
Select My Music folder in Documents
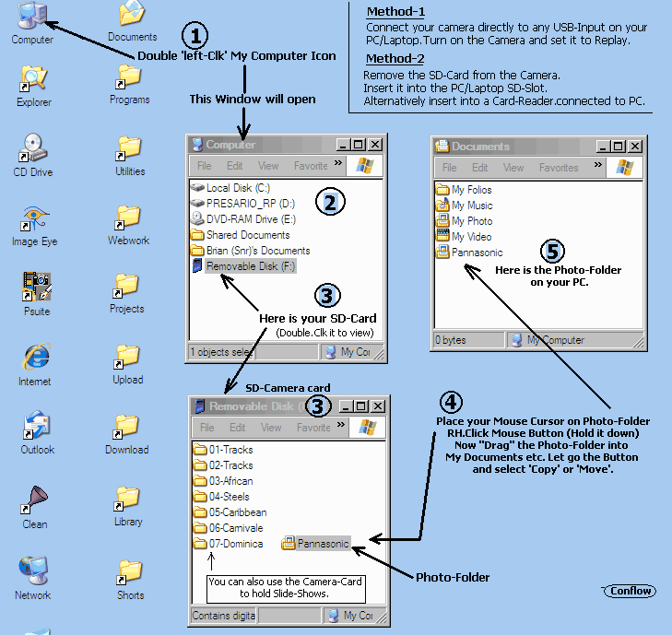tap(471, 206)
